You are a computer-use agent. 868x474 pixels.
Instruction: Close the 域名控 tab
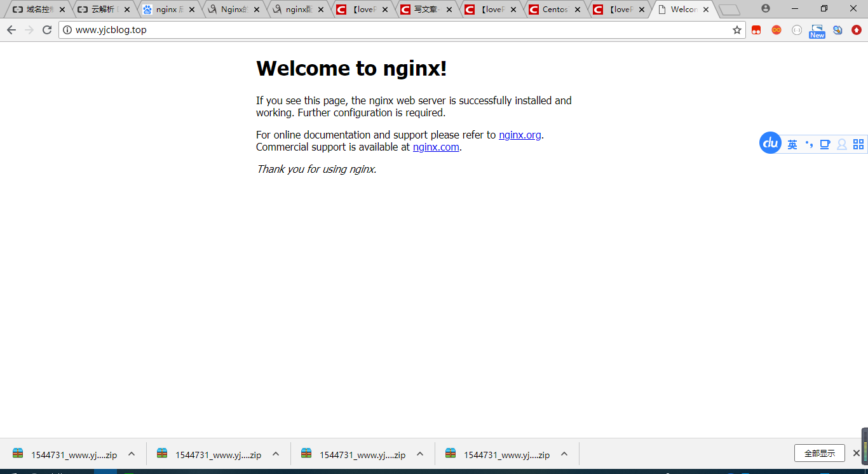[62, 10]
